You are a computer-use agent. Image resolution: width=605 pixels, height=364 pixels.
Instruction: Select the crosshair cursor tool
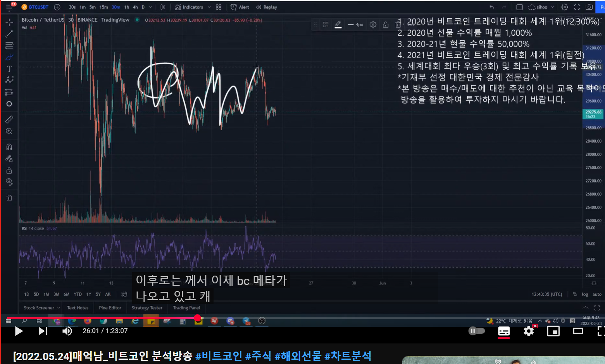point(9,22)
